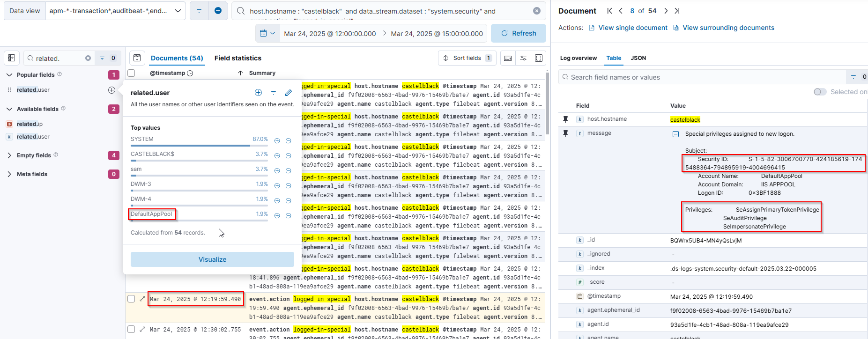Switch to the JSON tab
The image size is (868, 339).
click(x=638, y=58)
